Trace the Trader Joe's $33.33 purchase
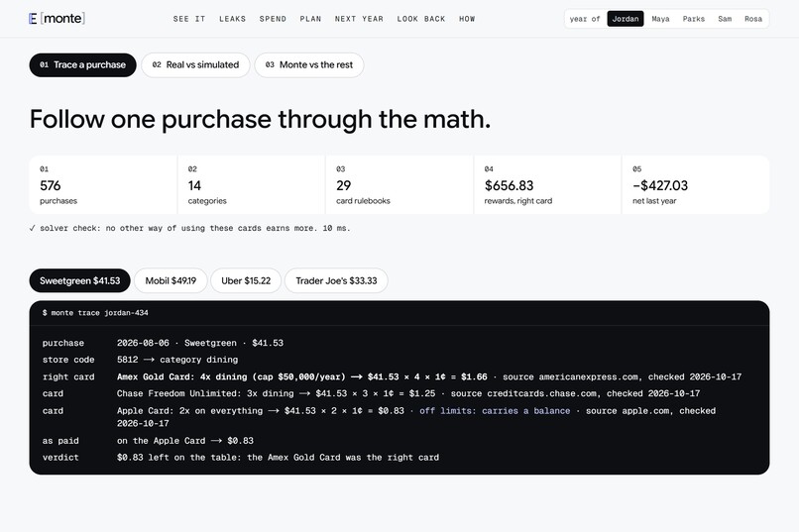The image size is (799, 532). pos(336,280)
